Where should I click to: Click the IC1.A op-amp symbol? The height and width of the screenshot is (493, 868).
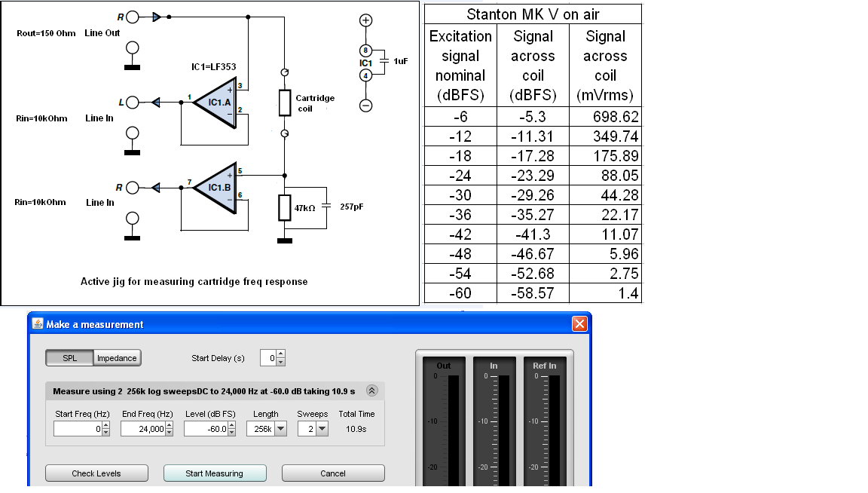(x=215, y=103)
